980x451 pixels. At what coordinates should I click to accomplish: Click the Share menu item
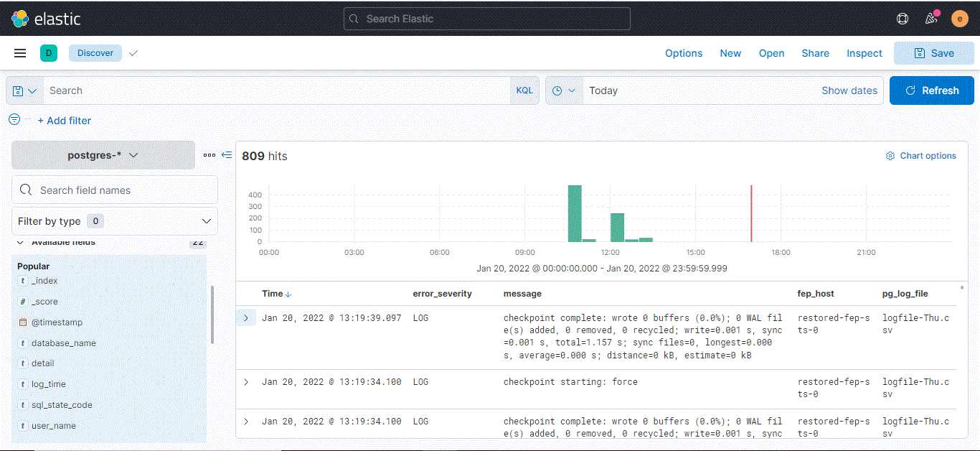tap(815, 53)
